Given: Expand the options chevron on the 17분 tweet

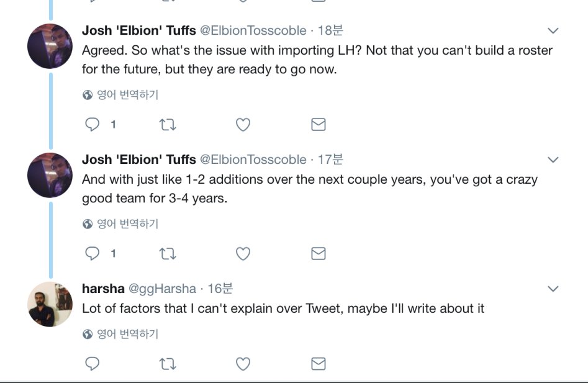Looking at the screenshot, I should (x=553, y=160).
